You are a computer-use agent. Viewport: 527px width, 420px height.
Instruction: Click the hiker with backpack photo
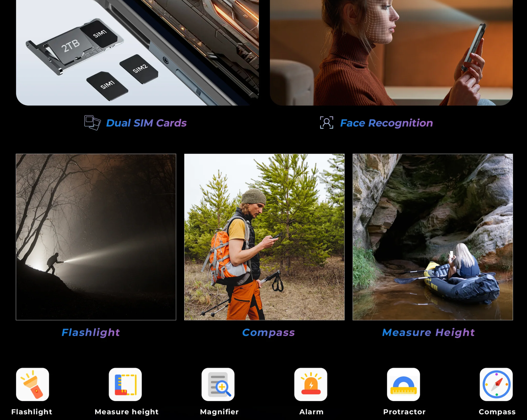[264, 237]
